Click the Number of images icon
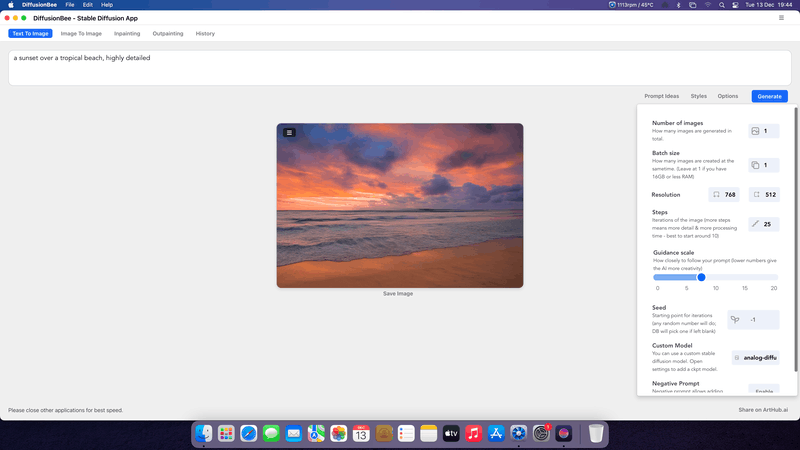800x450 pixels. pyautogui.click(x=755, y=131)
